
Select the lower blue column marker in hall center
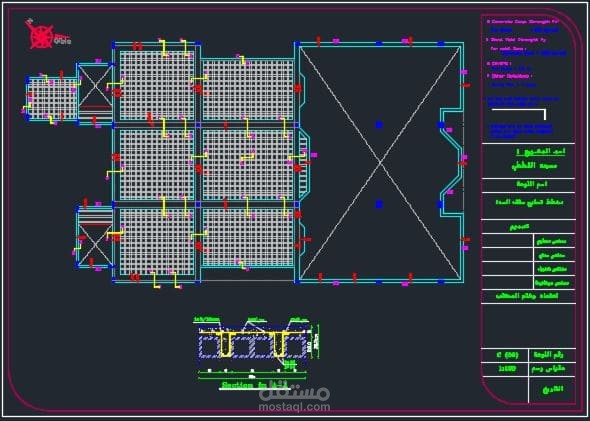coord(379,204)
